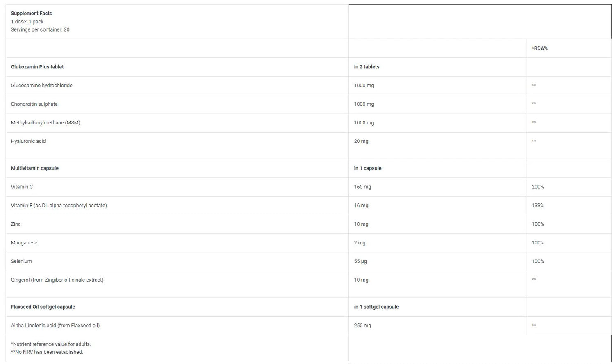The height and width of the screenshot is (364, 615).
Task: Click the 250 mg flaxseed amount
Action: (362, 326)
